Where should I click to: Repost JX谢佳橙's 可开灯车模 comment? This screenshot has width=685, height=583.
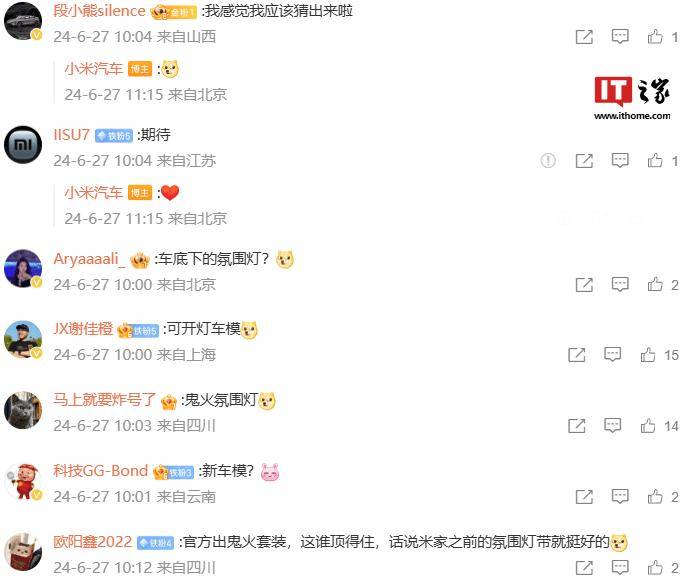[x=577, y=355]
